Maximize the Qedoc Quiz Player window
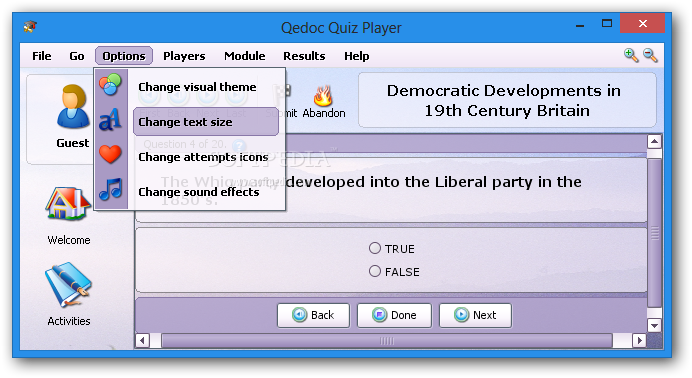 607,24
